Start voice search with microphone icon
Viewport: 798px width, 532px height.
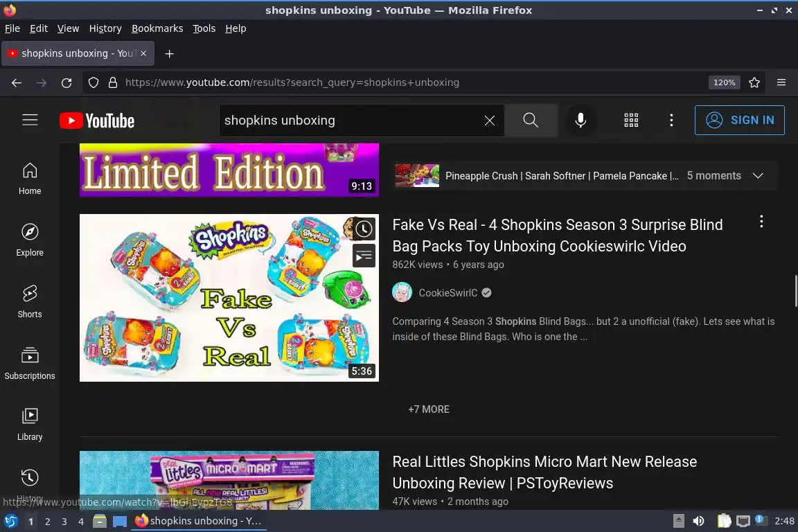click(x=580, y=121)
